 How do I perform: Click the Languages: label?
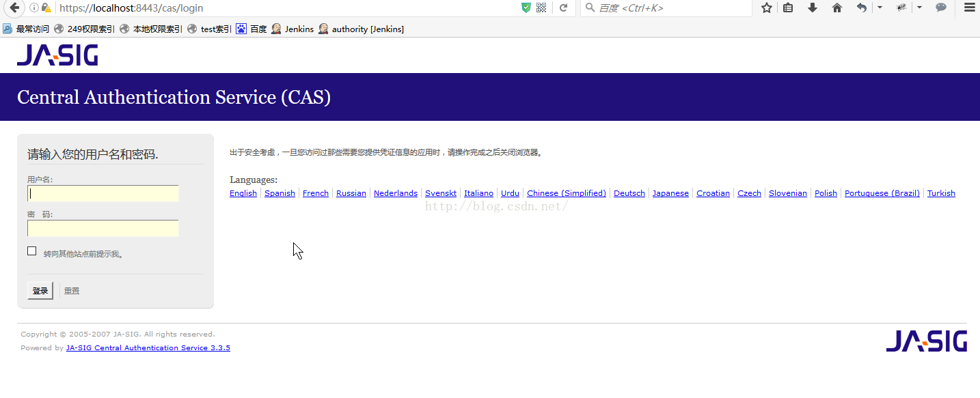point(254,180)
